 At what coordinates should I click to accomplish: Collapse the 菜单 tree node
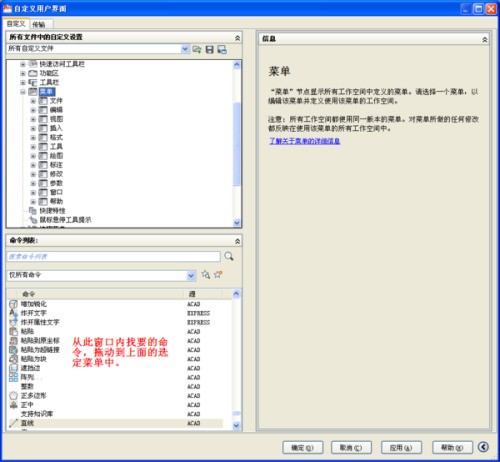click(23, 92)
